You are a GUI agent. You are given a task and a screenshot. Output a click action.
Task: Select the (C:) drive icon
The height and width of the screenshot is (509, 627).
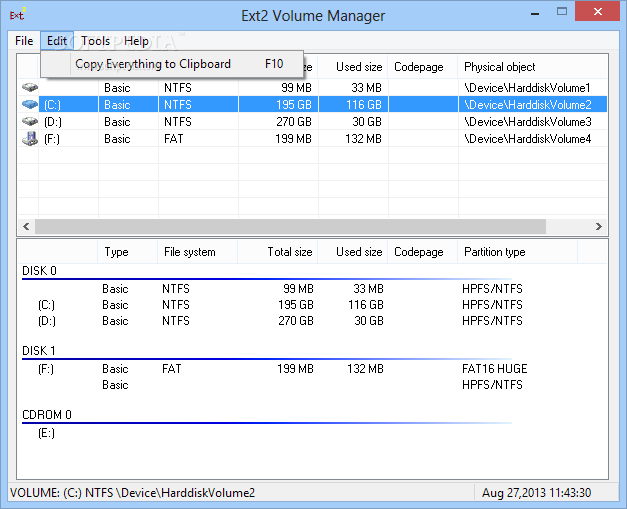30,104
